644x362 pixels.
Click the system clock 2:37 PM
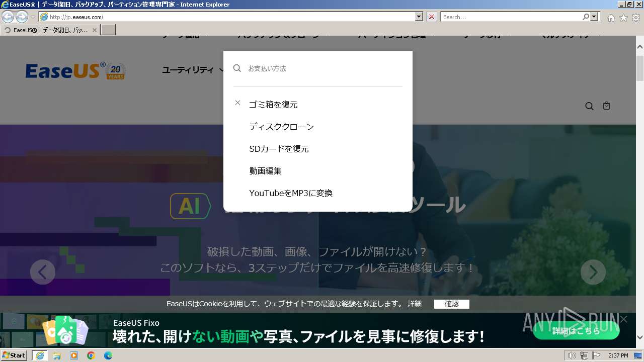click(618, 355)
